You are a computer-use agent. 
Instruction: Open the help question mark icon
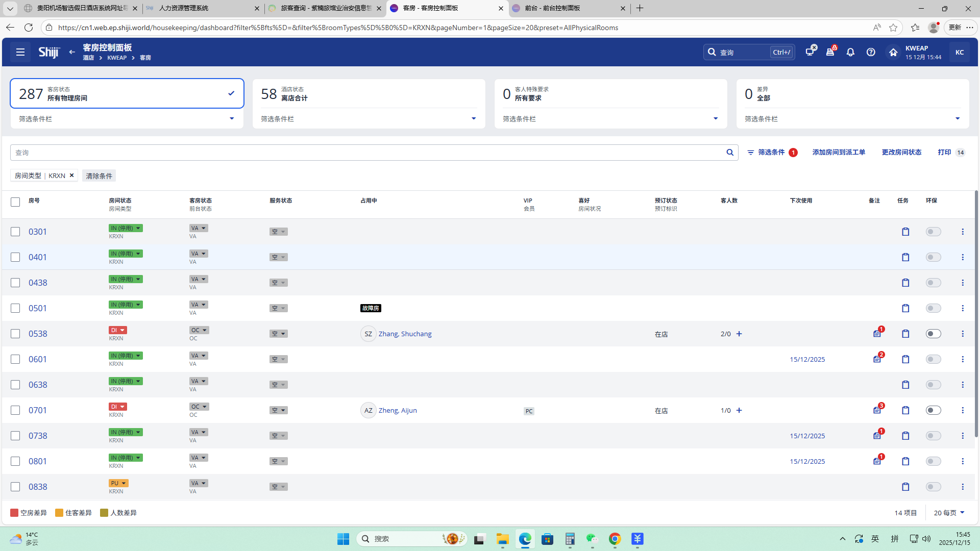tap(871, 52)
